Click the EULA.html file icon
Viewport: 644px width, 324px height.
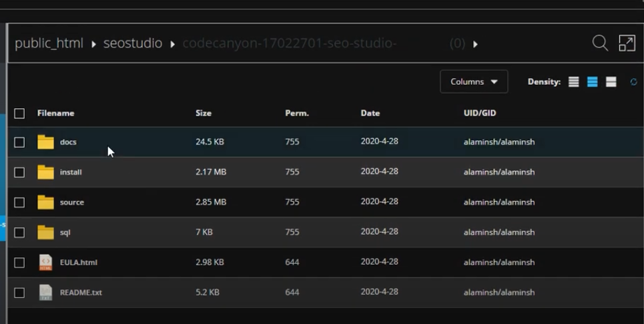tap(45, 263)
